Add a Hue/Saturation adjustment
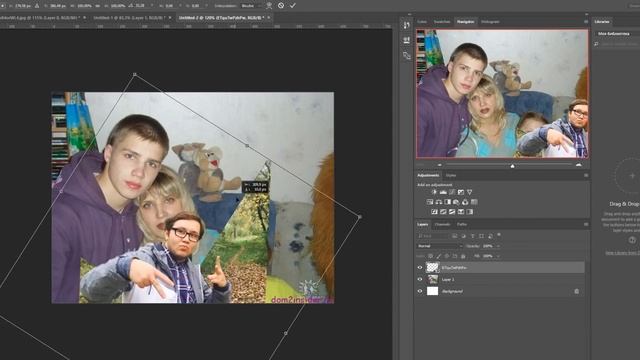This screenshot has height=360, width=640. coord(430,202)
